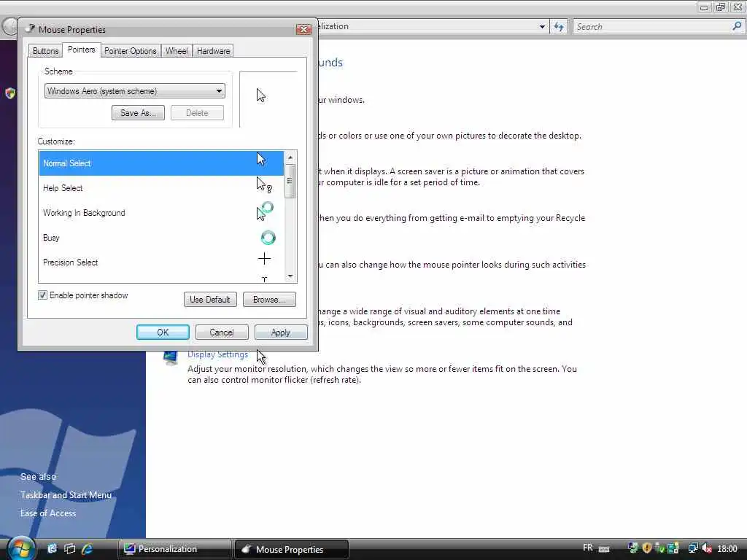Click the muted volume tray icon
Screen dimensions: 747x560
tap(706, 548)
